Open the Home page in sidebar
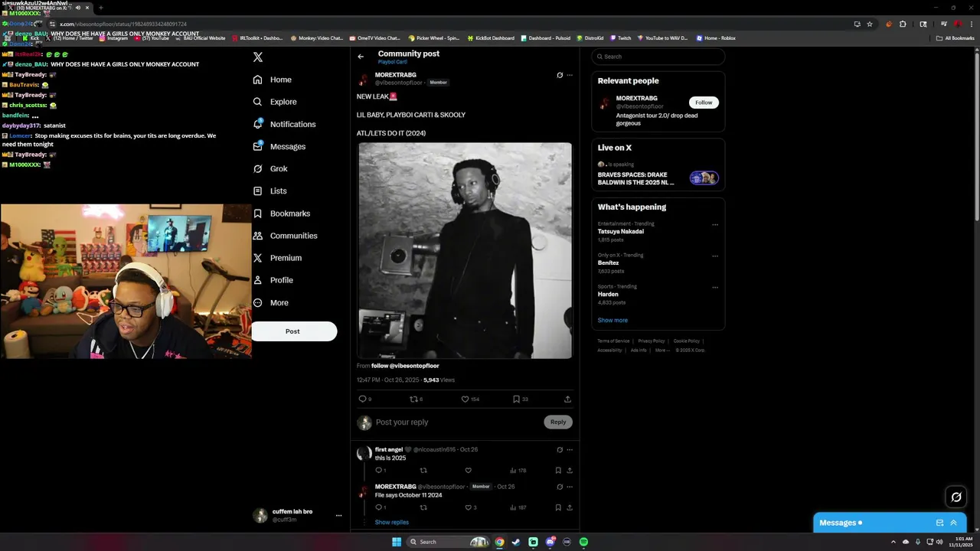The width and height of the screenshot is (980, 551). coord(273,80)
